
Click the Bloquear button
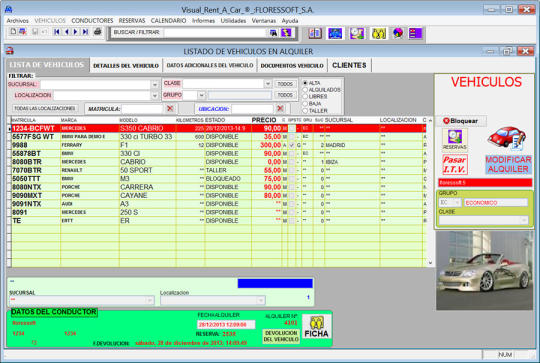pos(461,121)
